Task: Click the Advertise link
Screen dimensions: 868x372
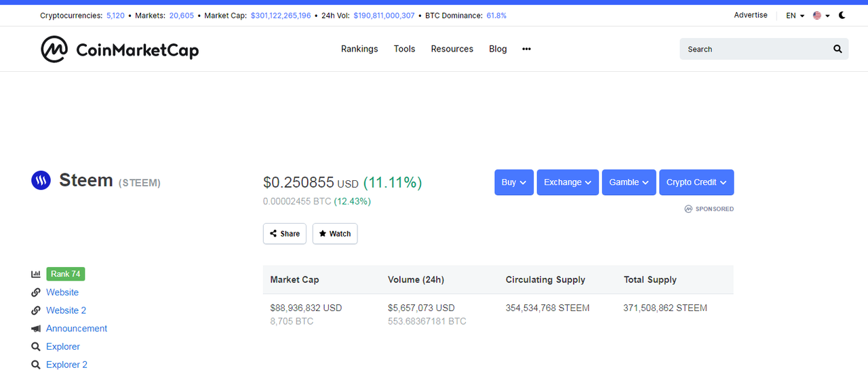Action: pos(751,15)
